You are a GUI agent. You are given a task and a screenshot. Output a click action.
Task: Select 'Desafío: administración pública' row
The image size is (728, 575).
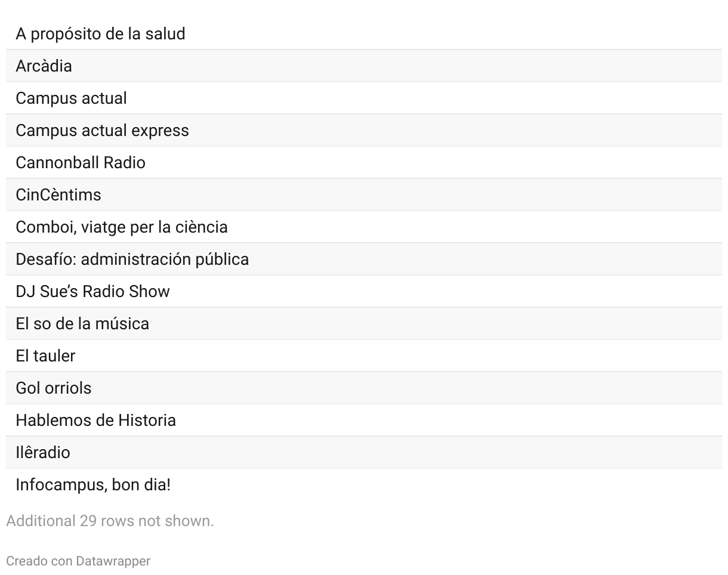pos(132,259)
